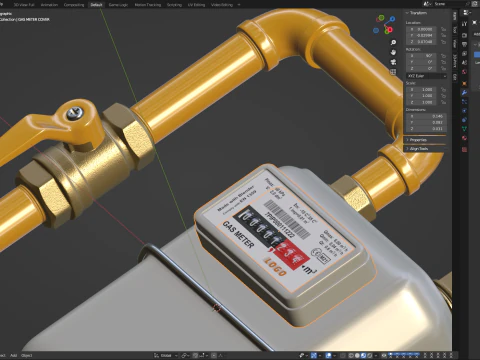Toggle lock for Location Z

click(443, 42)
